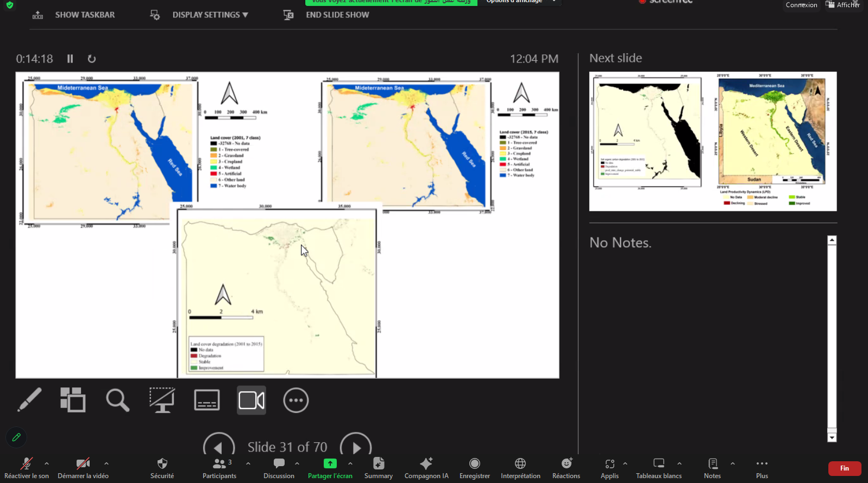Open the Afficher view menu
This screenshot has height=483, width=868.
tap(843, 4)
